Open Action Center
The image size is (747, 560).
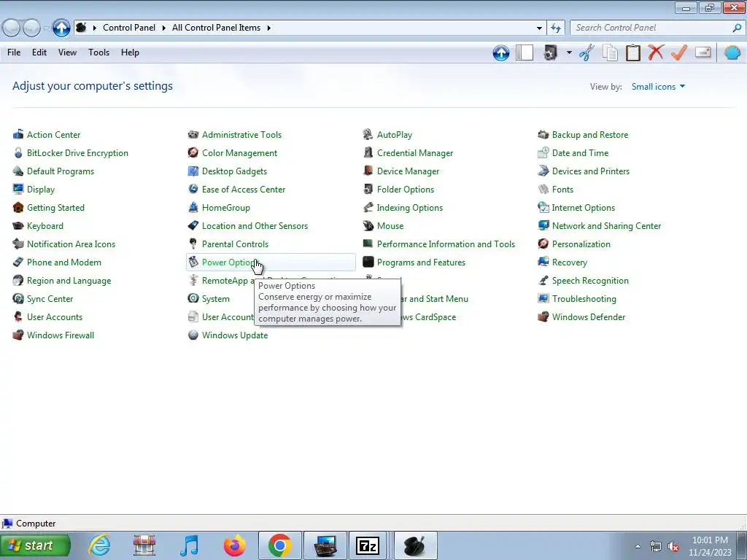tap(53, 135)
